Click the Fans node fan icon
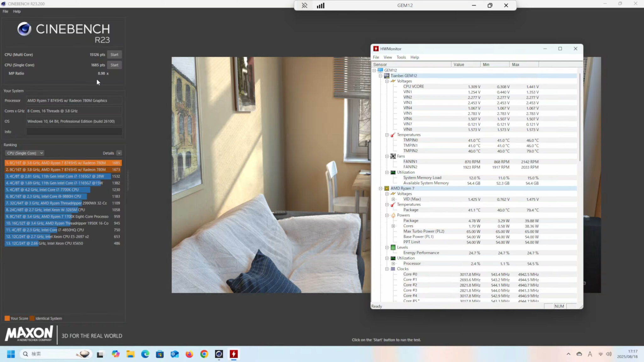 click(x=393, y=156)
